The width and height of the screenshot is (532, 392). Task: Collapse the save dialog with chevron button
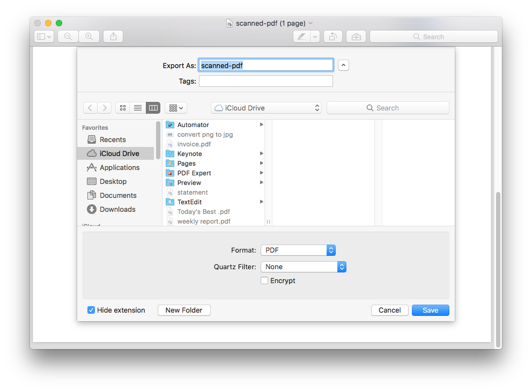tap(343, 65)
